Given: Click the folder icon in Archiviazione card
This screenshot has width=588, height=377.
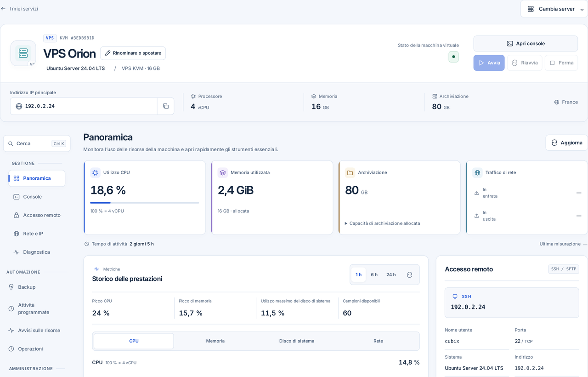Looking at the screenshot, I should pos(350,173).
